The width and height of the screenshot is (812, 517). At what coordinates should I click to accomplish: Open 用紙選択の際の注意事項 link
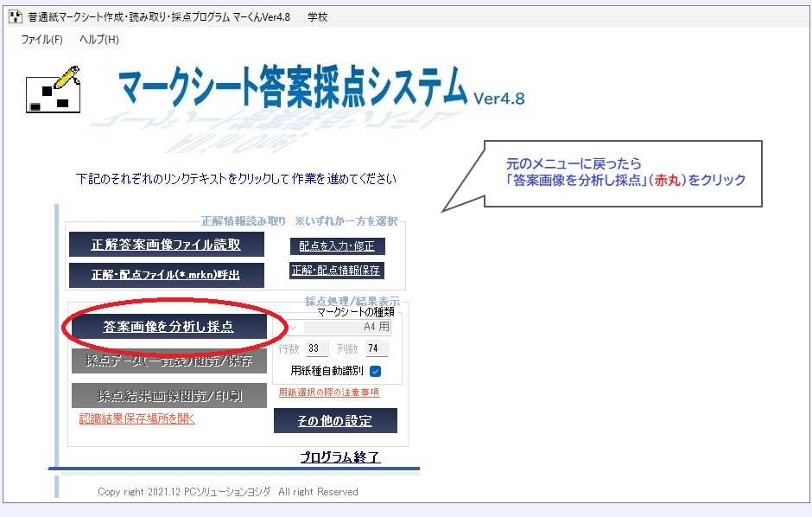click(328, 393)
